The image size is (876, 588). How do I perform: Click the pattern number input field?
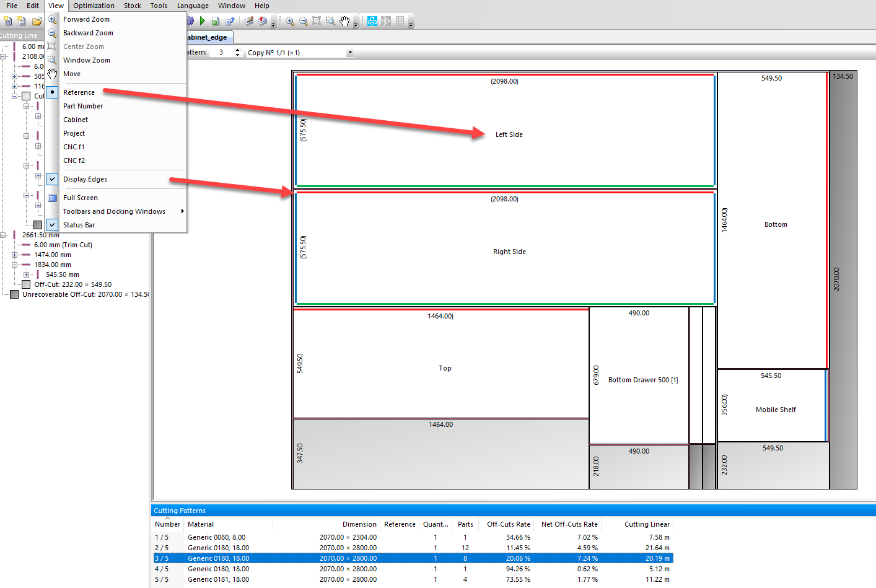coord(221,53)
